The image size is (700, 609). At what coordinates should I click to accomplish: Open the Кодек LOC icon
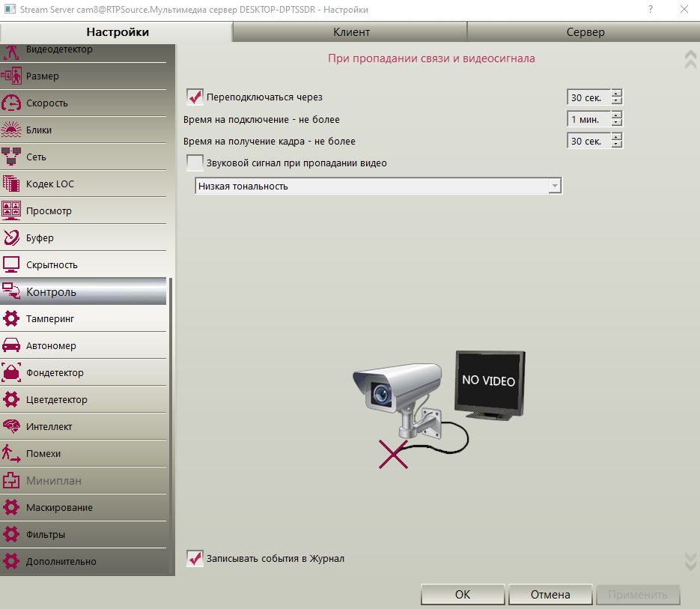pos(11,184)
